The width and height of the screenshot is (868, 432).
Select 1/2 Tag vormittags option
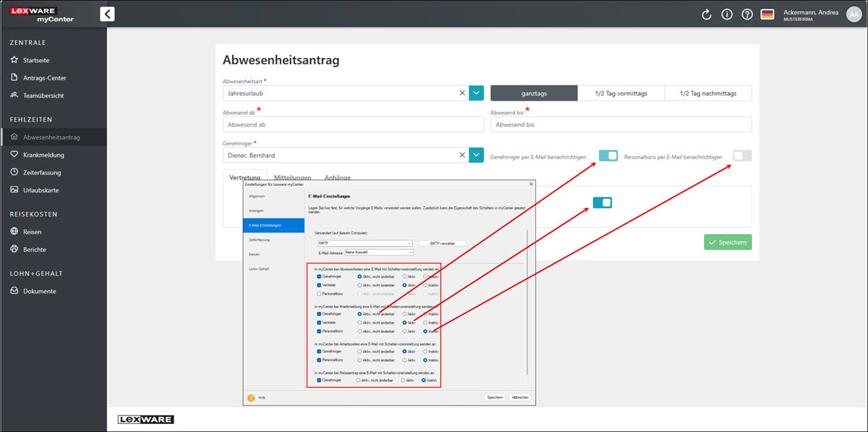point(621,93)
